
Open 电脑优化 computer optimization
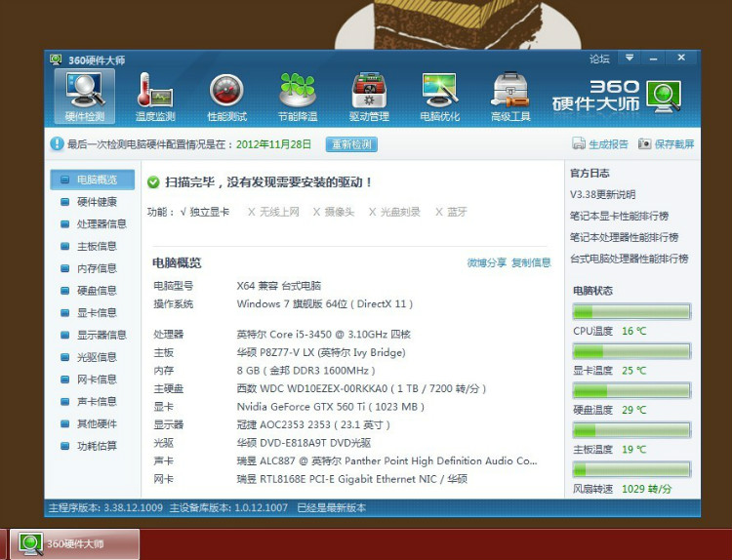tap(440, 97)
